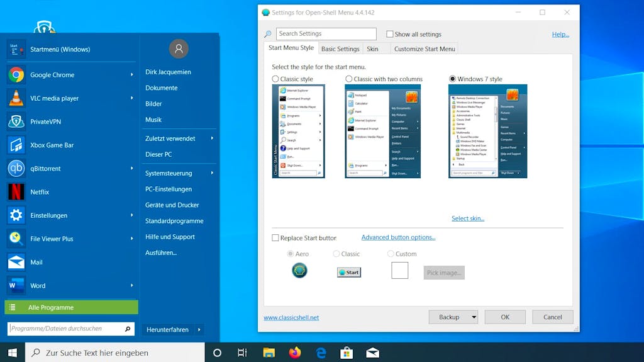Open Advanced button options link
Viewport: 644px width, 362px height.
[x=398, y=237]
